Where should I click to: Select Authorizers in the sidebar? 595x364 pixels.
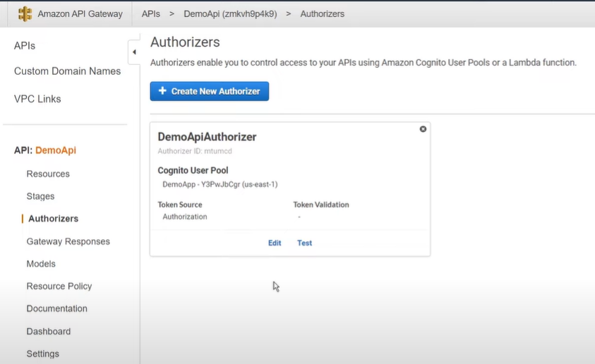54,219
